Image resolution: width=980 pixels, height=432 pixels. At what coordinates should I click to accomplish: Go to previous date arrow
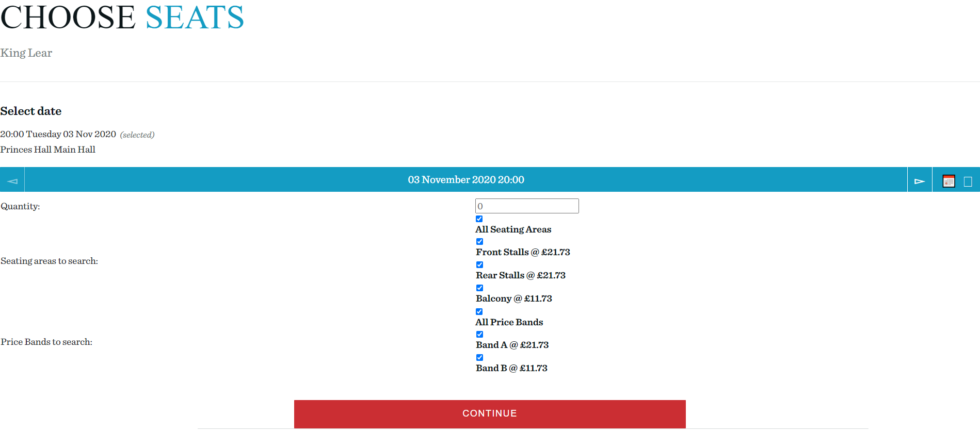point(12,180)
